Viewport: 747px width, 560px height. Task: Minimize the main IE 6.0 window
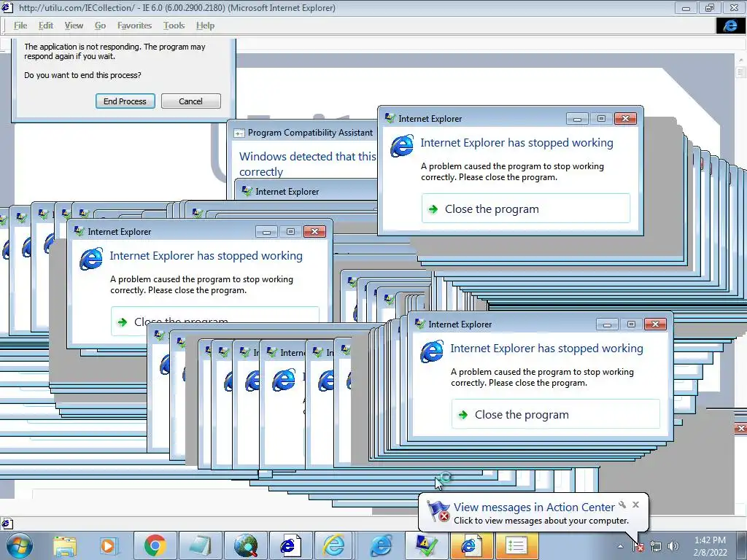(x=686, y=7)
